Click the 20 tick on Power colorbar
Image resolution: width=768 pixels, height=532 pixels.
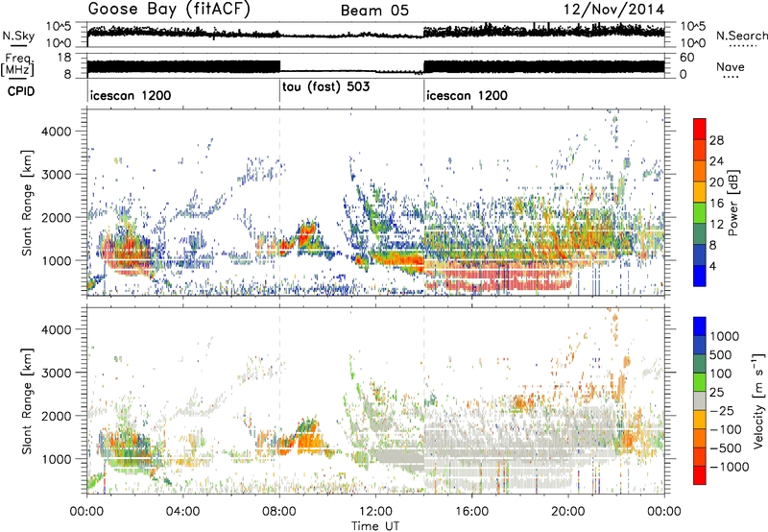point(716,182)
